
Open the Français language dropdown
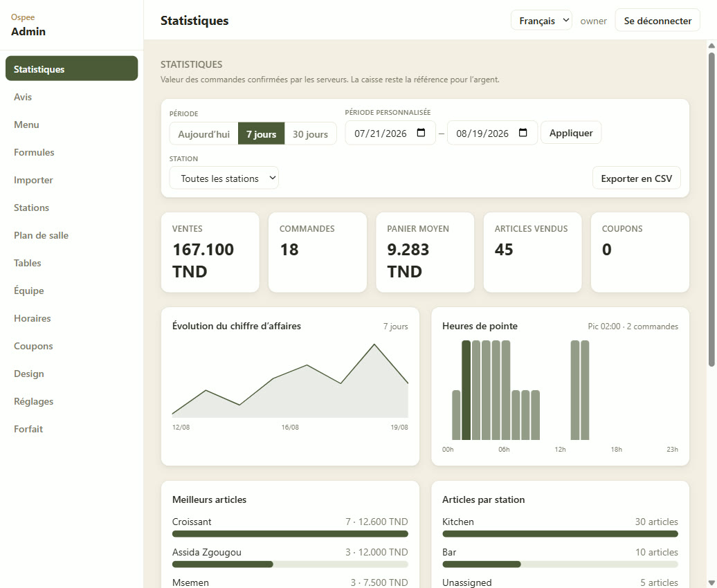tap(541, 21)
